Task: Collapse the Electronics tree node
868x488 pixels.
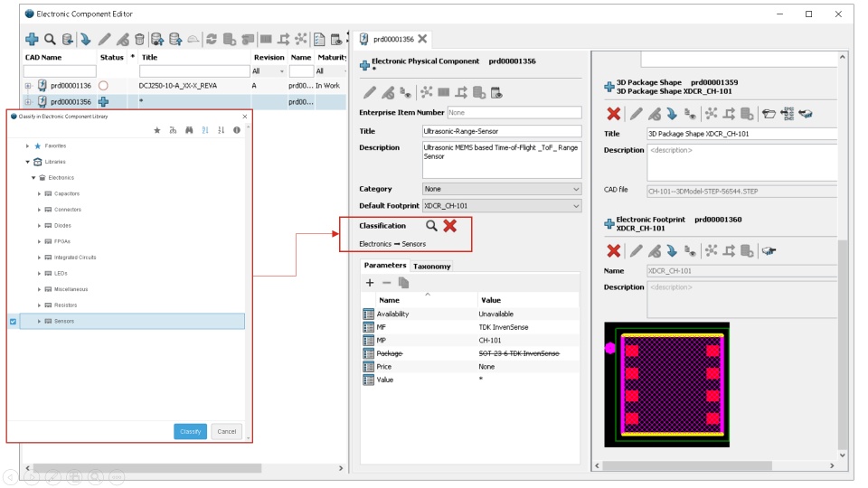Action: (33, 178)
